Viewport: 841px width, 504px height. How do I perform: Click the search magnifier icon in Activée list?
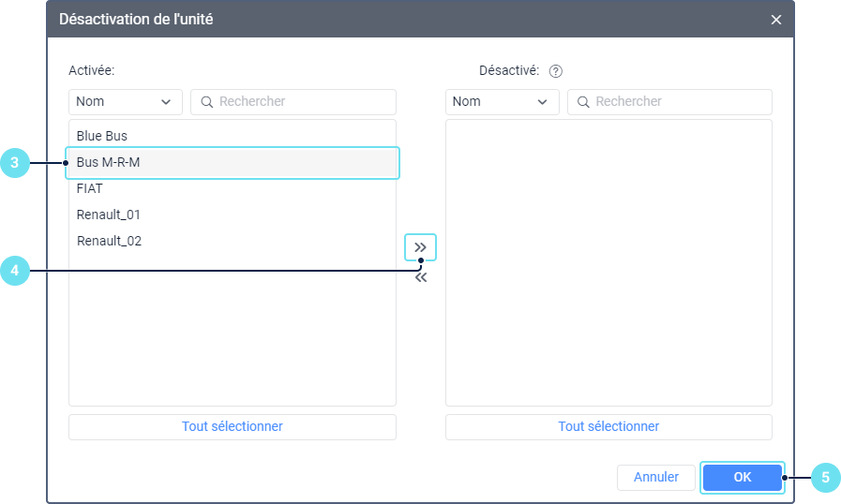(206, 102)
